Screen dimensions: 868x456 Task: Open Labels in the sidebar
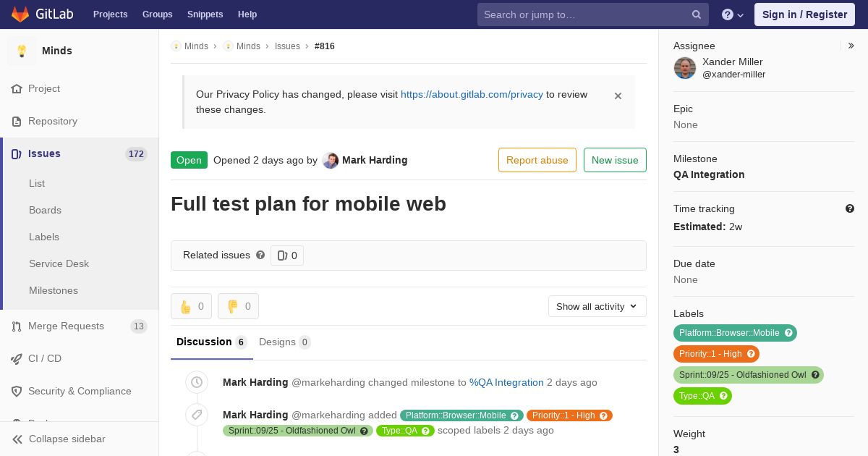[44, 237]
